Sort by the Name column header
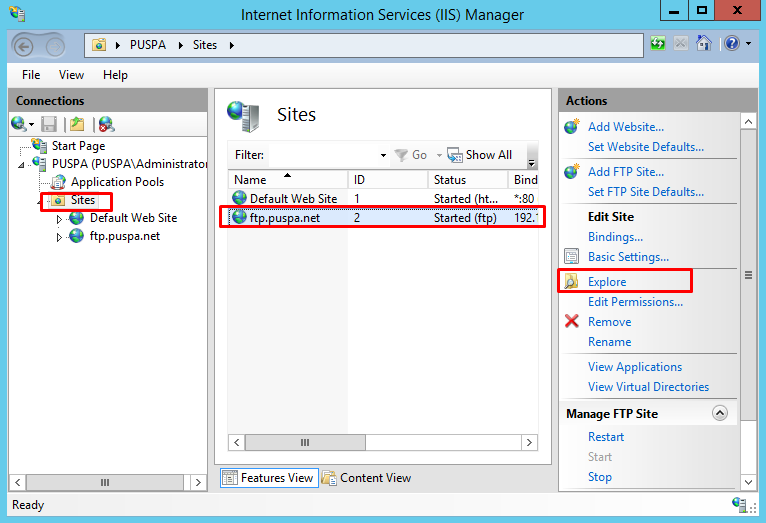 (x=287, y=180)
